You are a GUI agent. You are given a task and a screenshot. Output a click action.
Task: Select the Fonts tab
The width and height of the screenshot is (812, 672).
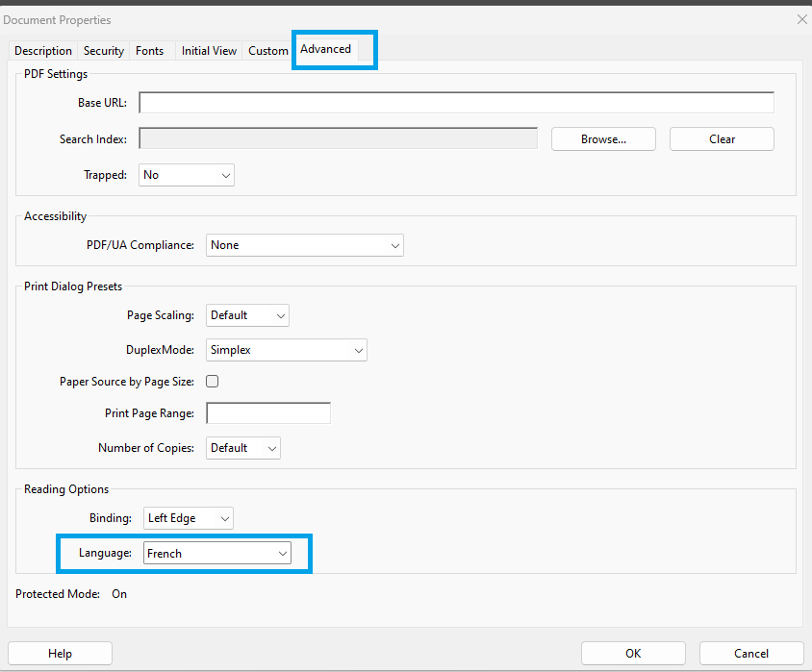(x=149, y=51)
